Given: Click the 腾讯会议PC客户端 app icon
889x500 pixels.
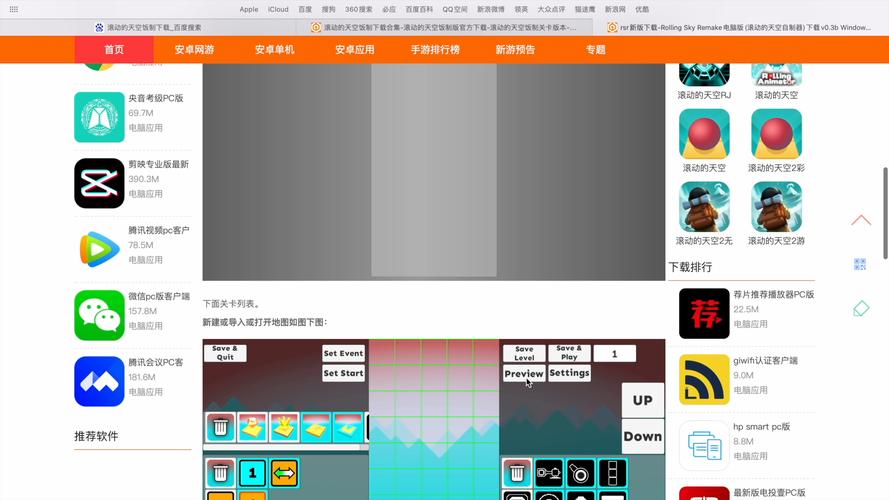Looking at the screenshot, I should [x=99, y=382].
